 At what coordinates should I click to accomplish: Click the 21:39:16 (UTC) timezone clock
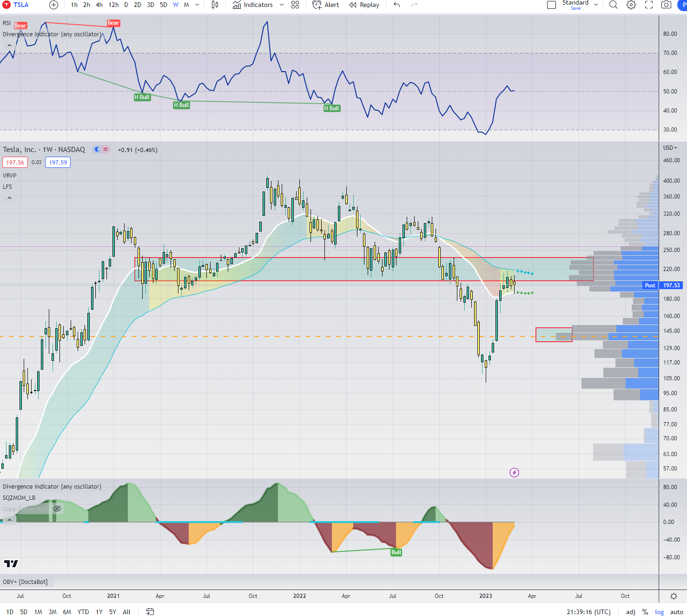click(588, 612)
